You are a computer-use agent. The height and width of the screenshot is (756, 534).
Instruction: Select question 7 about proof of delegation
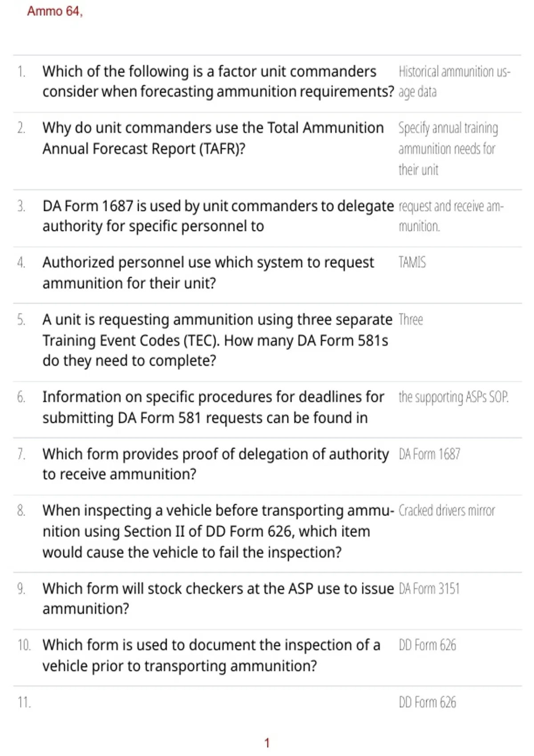[x=215, y=464]
